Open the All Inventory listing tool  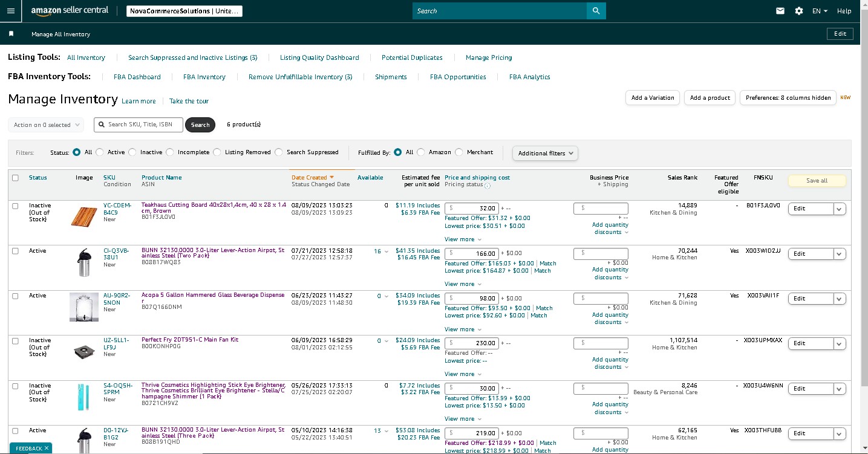point(86,57)
